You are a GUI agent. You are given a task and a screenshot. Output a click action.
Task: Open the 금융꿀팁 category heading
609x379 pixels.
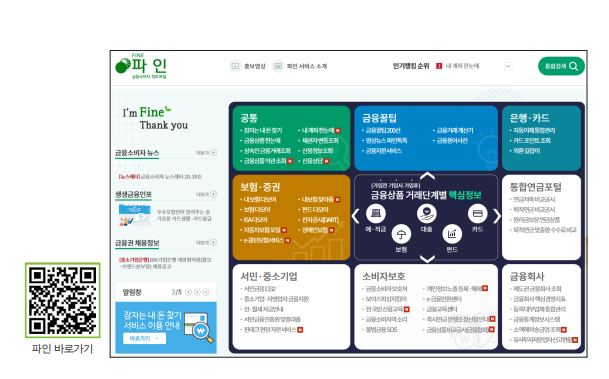click(379, 118)
